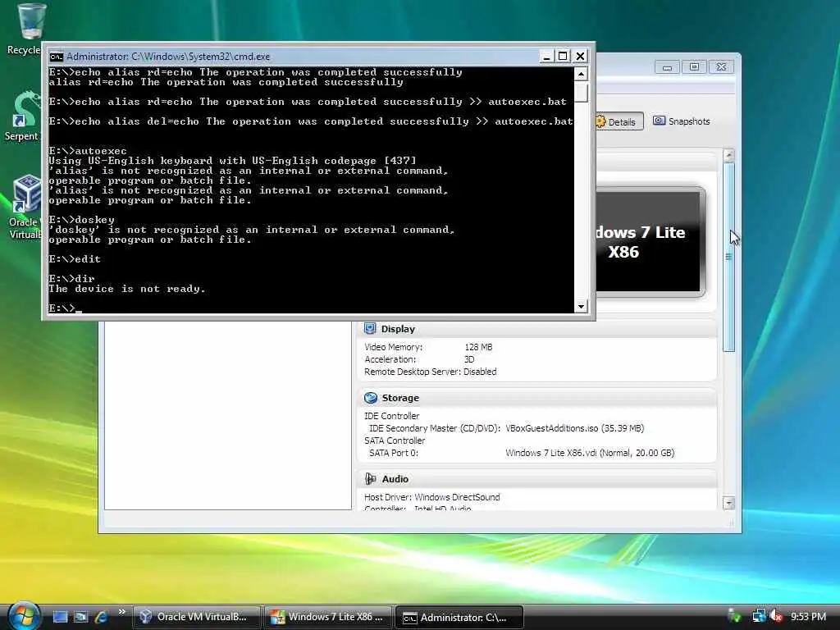
Task: Click Remote Desktop Server Disabled text
Action: (430, 372)
